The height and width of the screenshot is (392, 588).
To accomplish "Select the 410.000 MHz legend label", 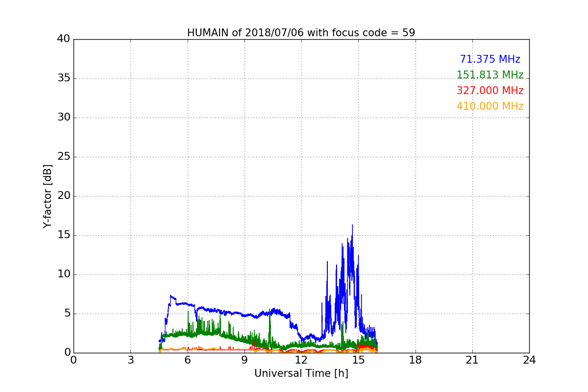I will (490, 106).
